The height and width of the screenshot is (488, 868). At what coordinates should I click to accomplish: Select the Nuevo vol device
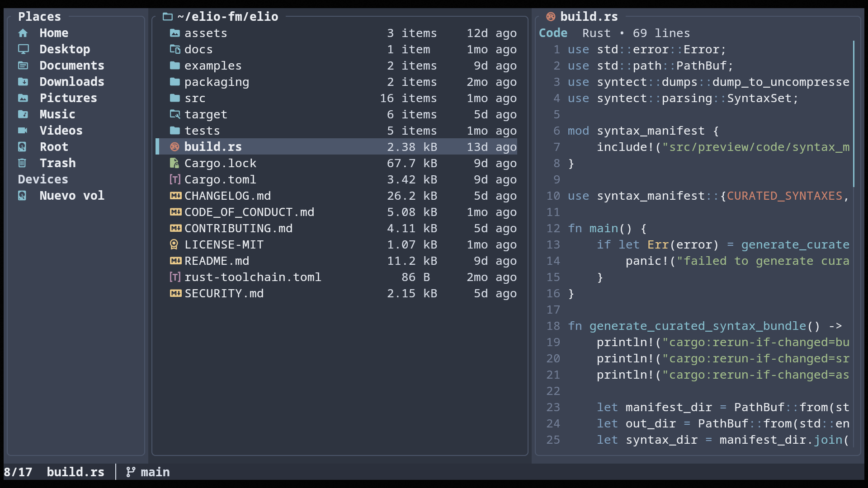[72, 196]
